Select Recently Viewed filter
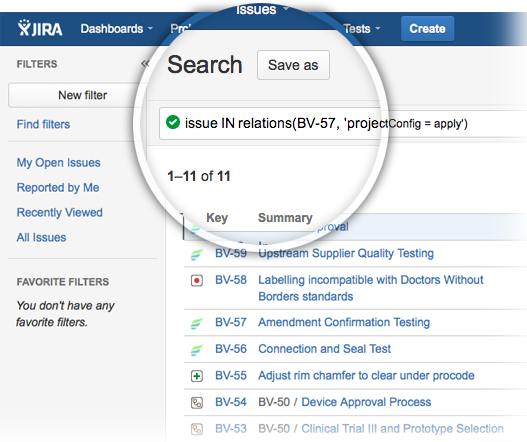The width and height of the screenshot is (527, 442). click(59, 212)
